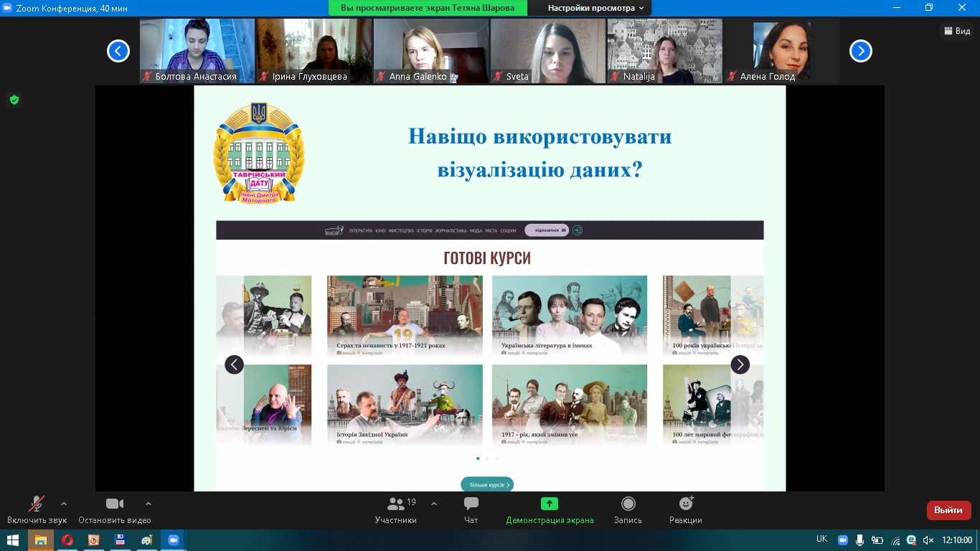Click the підписатися subscribe button
The width and height of the screenshot is (980, 551).
tap(547, 230)
